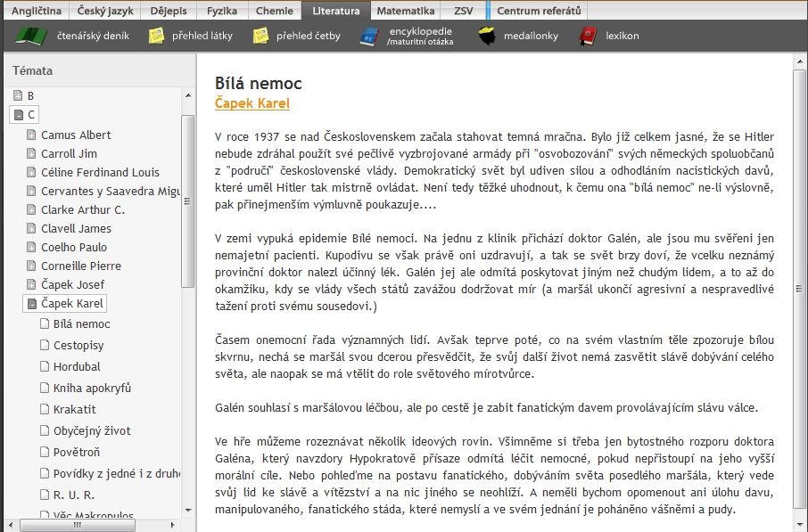The height and width of the screenshot is (532, 808).
Task: Select Cestopisy in the topics tree
Action: click(78, 345)
